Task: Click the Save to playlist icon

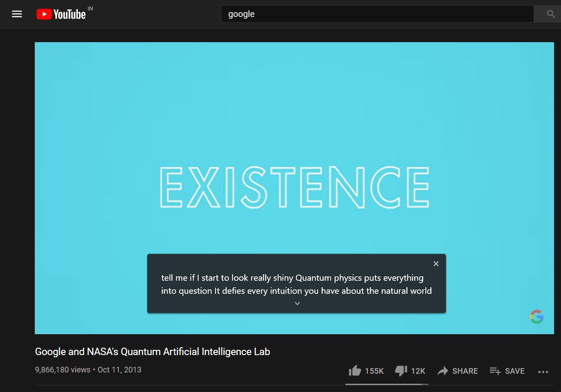Action: 495,371
